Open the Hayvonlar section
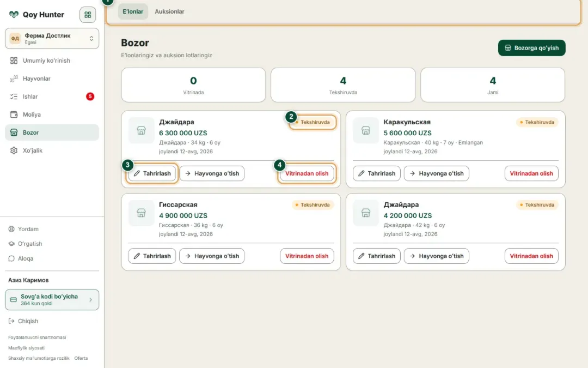 [x=52, y=79]
